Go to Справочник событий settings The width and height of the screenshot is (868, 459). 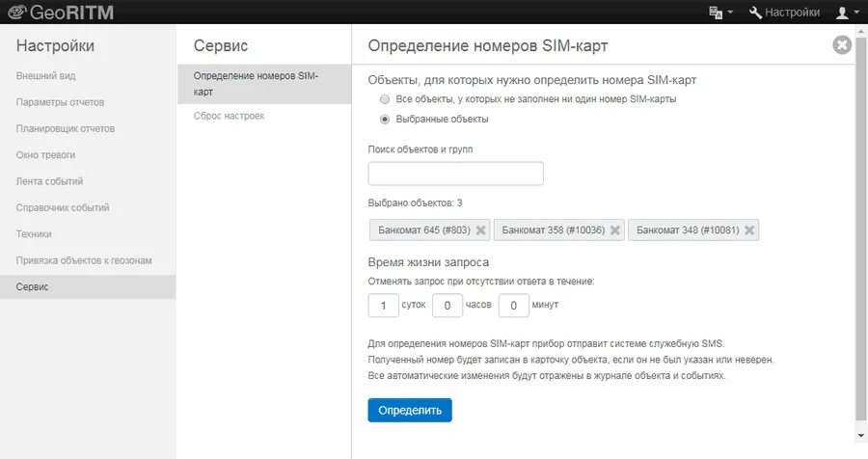63,207
